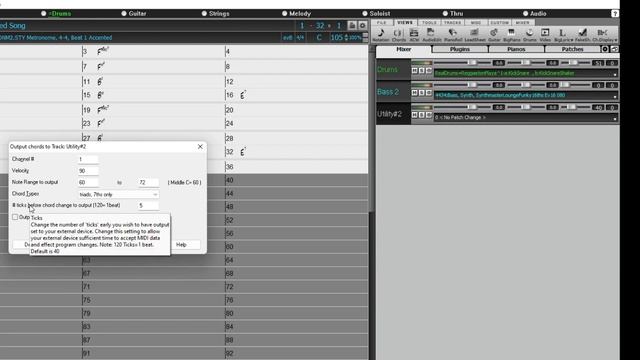640x360 pixels.
Task: Mute the Utility#2 track
Action: click(414, 115)
